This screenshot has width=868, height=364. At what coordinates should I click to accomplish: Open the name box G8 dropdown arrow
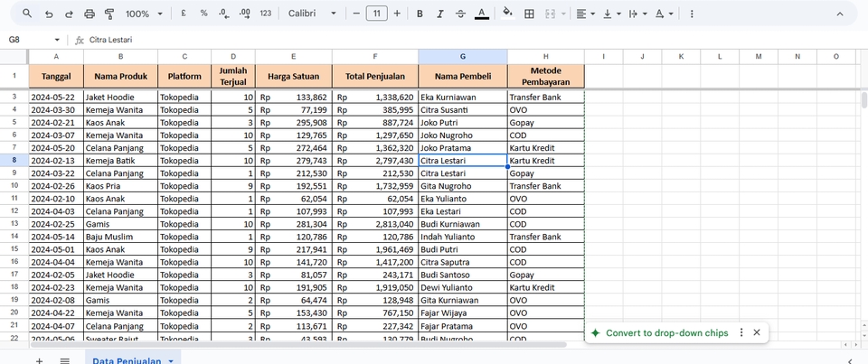pos(56,40)
